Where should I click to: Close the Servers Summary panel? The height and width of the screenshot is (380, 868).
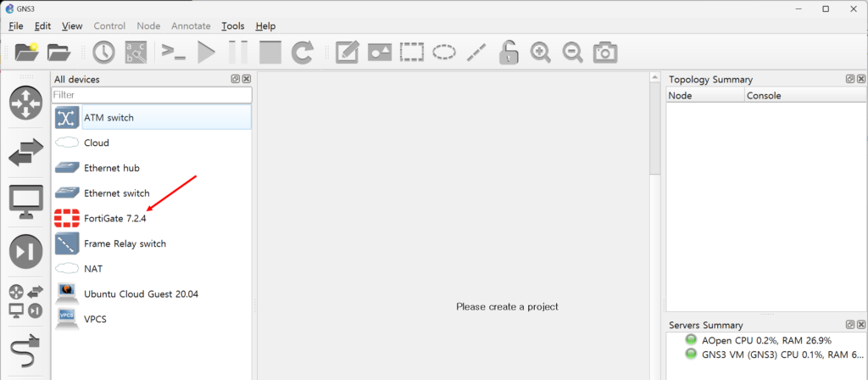coord(861,325)
